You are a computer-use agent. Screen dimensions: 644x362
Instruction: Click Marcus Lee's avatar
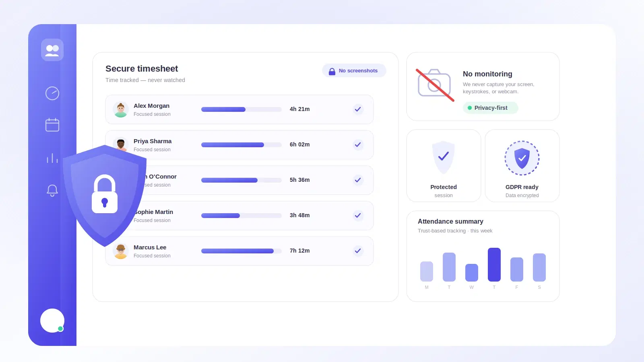coord(121,251)
